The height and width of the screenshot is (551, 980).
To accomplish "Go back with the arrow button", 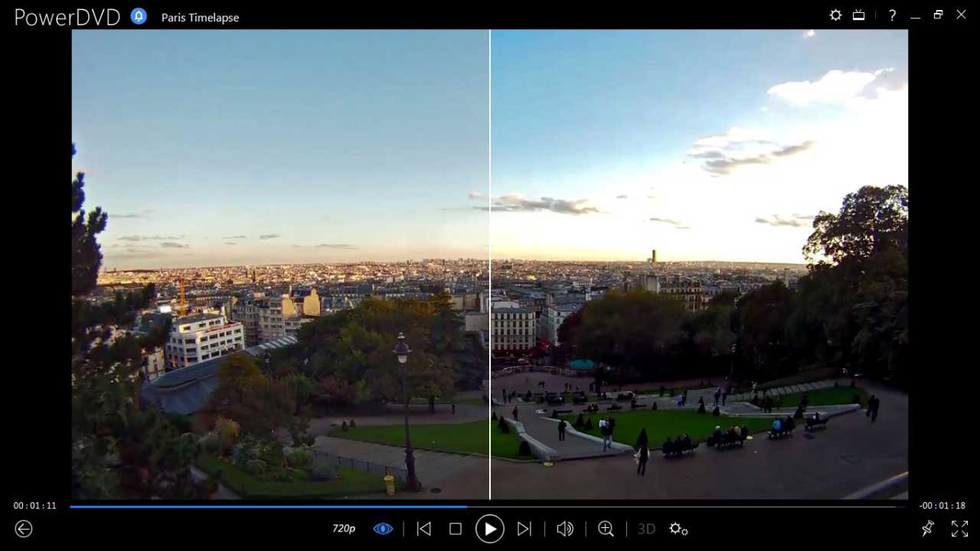I will click(24, 529).
